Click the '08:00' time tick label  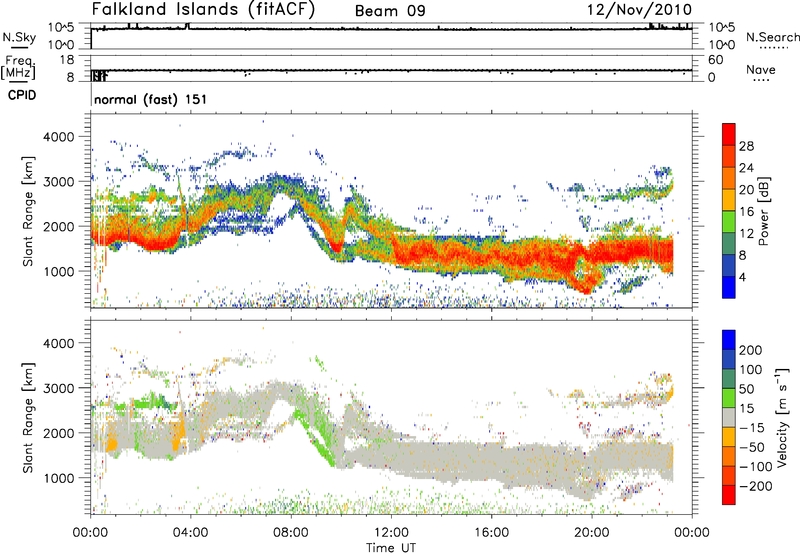[x=290, y=533]
